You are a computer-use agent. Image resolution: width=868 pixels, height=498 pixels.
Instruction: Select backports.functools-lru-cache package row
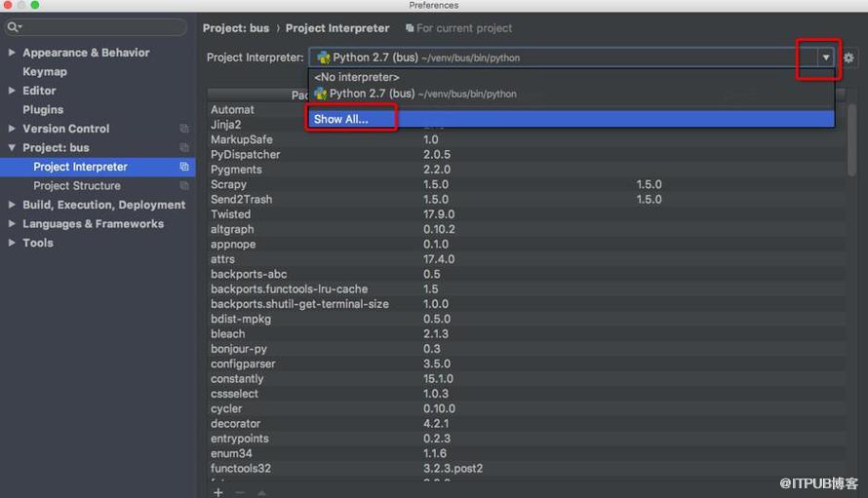(x=526, y=288)
